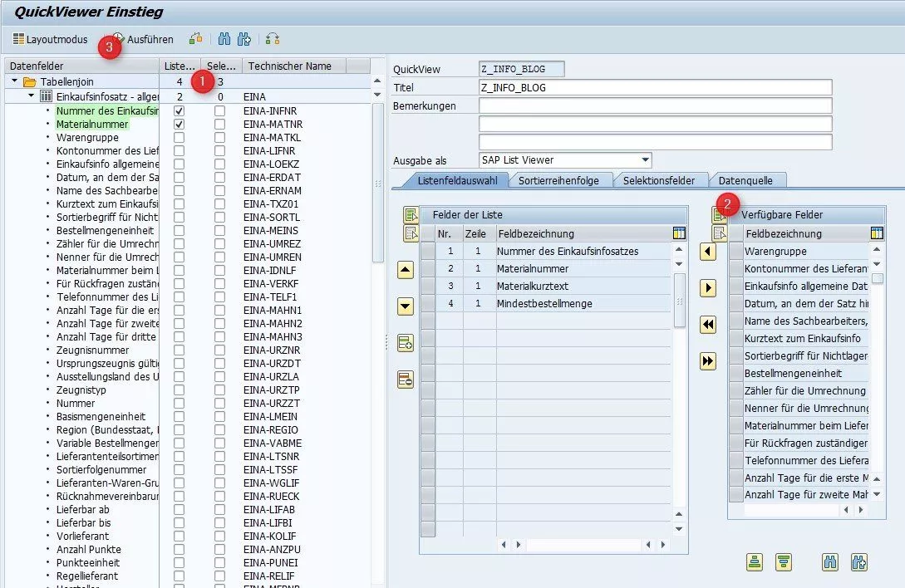
Task: Click Feldbezeichnung header in Felder der Liste
Action: (x=584, y=233)
